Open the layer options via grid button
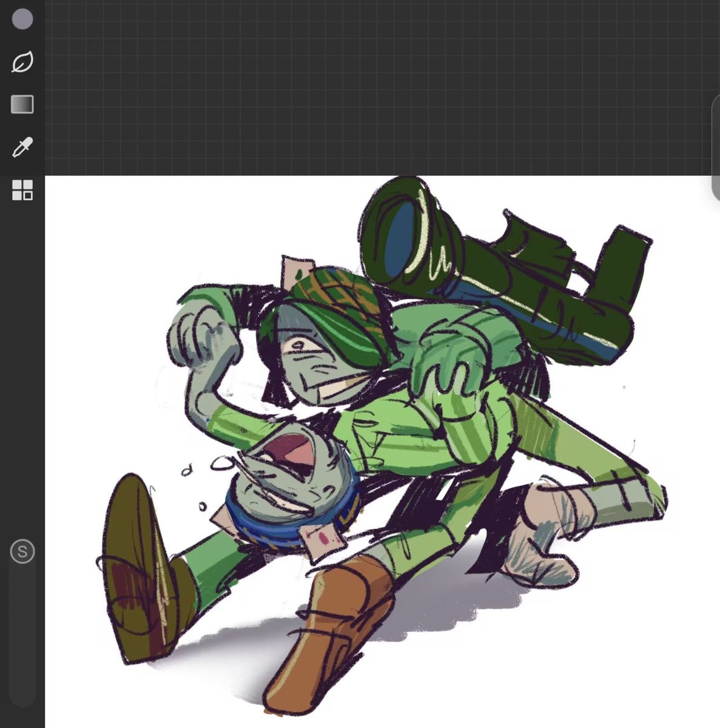 pyautogui.click(x=22, y=191)
